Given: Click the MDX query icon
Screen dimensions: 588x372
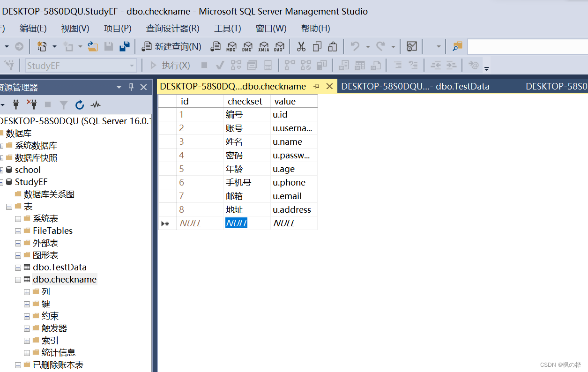Looking at the screenshot, I should click(231, 46).
